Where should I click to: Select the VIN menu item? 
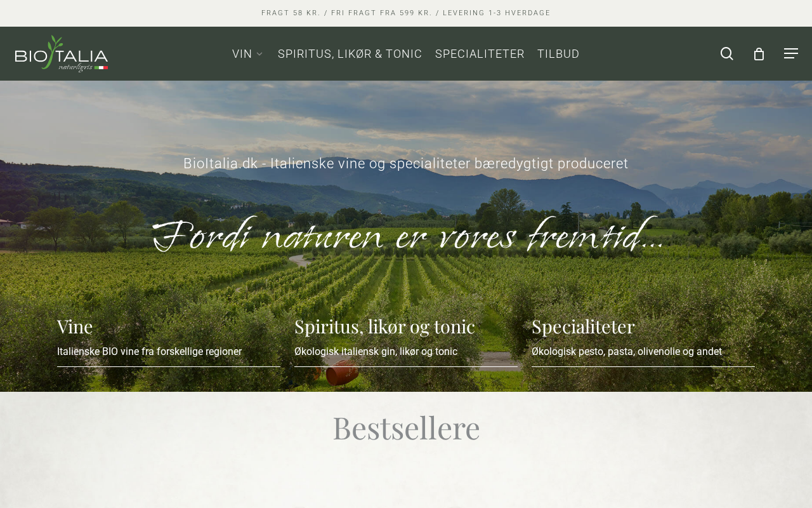(x=242, y=54)
